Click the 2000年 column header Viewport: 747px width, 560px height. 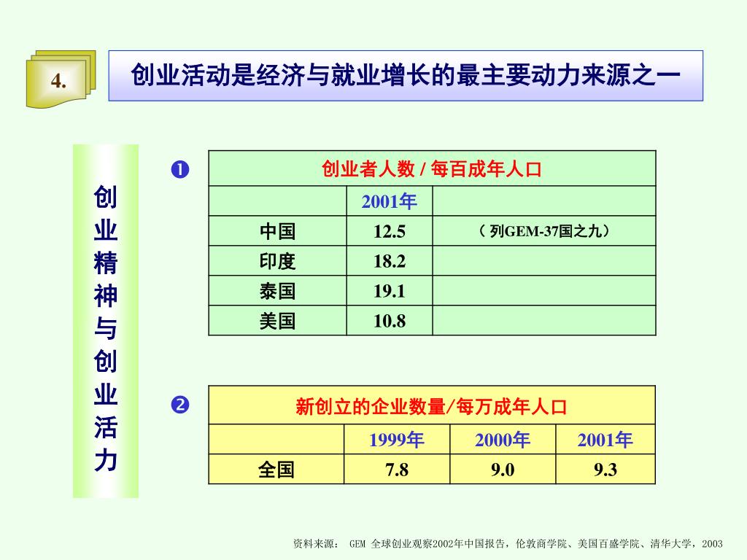click(503, 440)
